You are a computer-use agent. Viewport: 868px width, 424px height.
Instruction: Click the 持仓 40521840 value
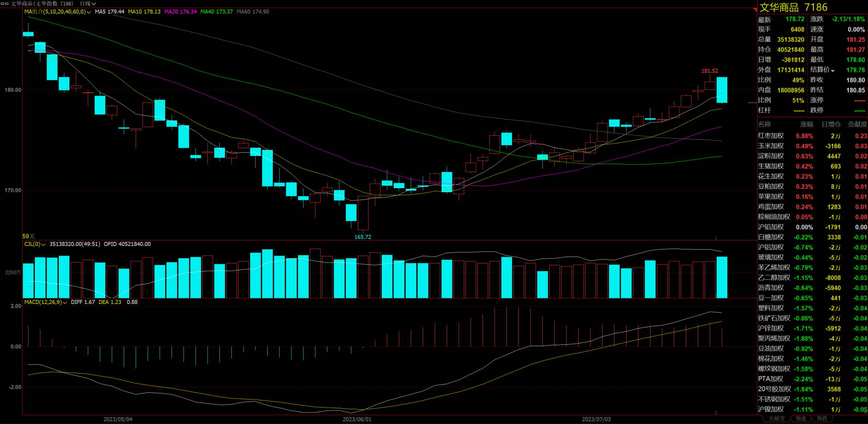click(x=791, y=50)
